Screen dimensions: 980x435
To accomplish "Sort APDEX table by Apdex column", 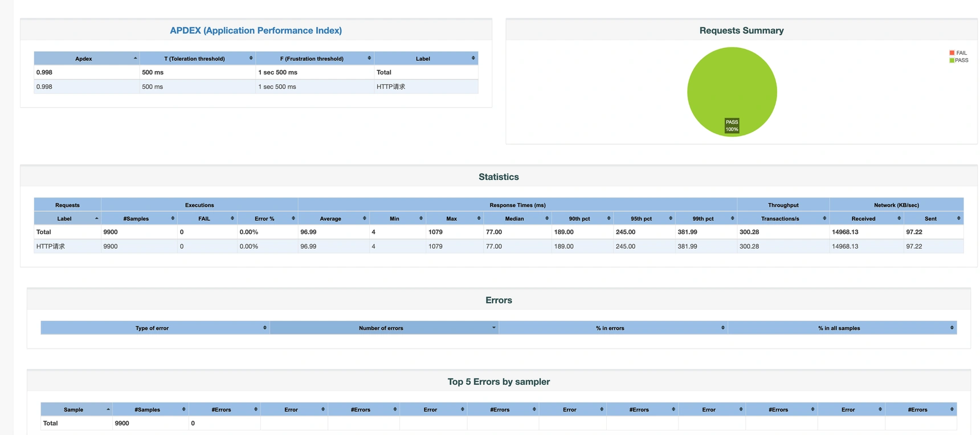I will [x=87, y=59].
